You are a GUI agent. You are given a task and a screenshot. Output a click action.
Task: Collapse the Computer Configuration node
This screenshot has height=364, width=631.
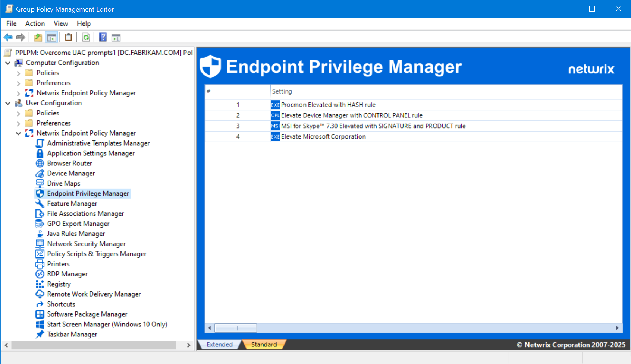tap(8, 63)
